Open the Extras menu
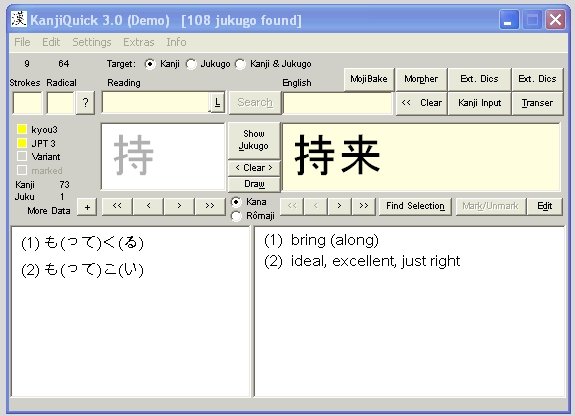The width and height of the screenshot is (575, 416). (139, 42)
